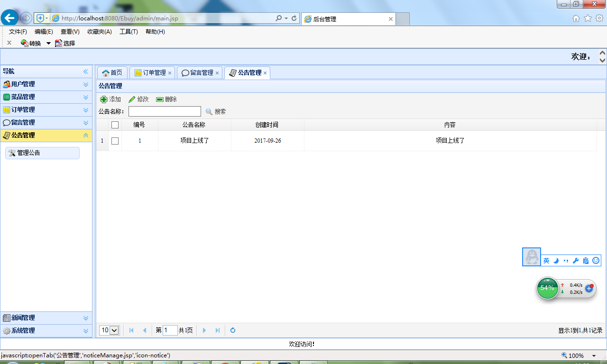This screenshot has height=364, width=607.
Task: Click the browser back arrow button
Action: [x=9, y=18]
